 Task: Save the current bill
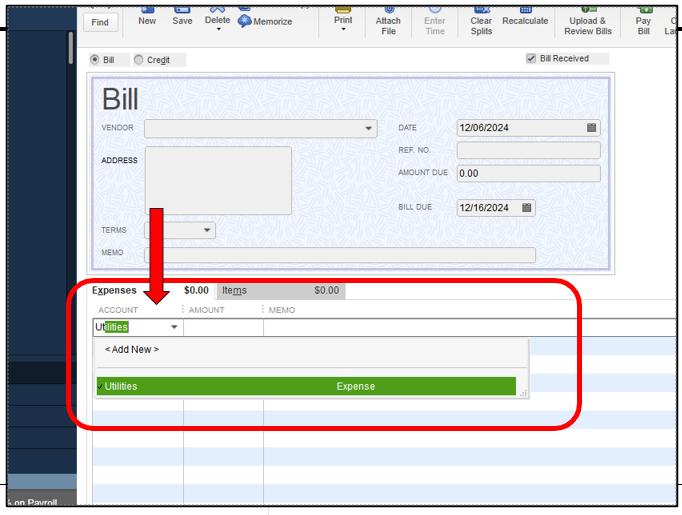(x=182, y=17)
